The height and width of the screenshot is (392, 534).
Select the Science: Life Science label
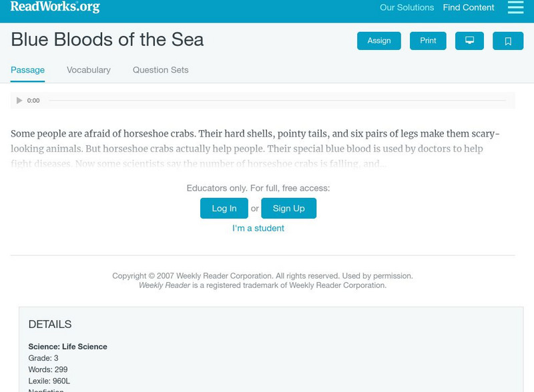pyautogui.click(x=69, y=347)
